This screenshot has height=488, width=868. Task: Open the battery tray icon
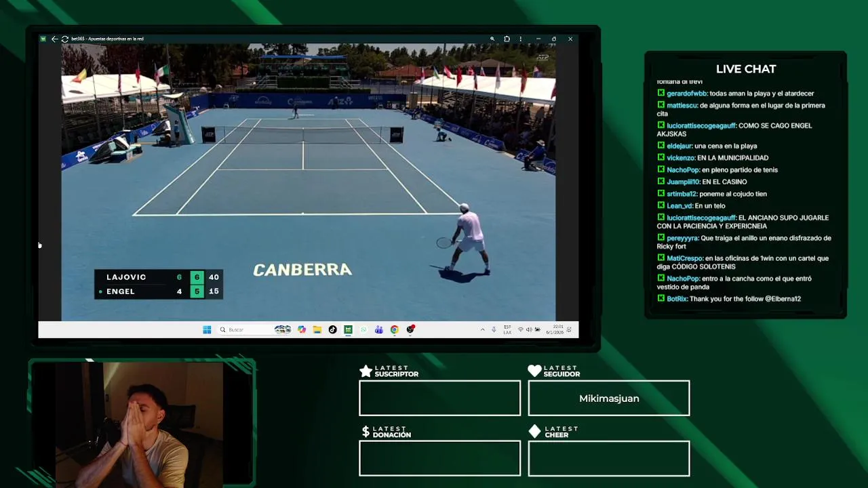[x=538, y=329]
